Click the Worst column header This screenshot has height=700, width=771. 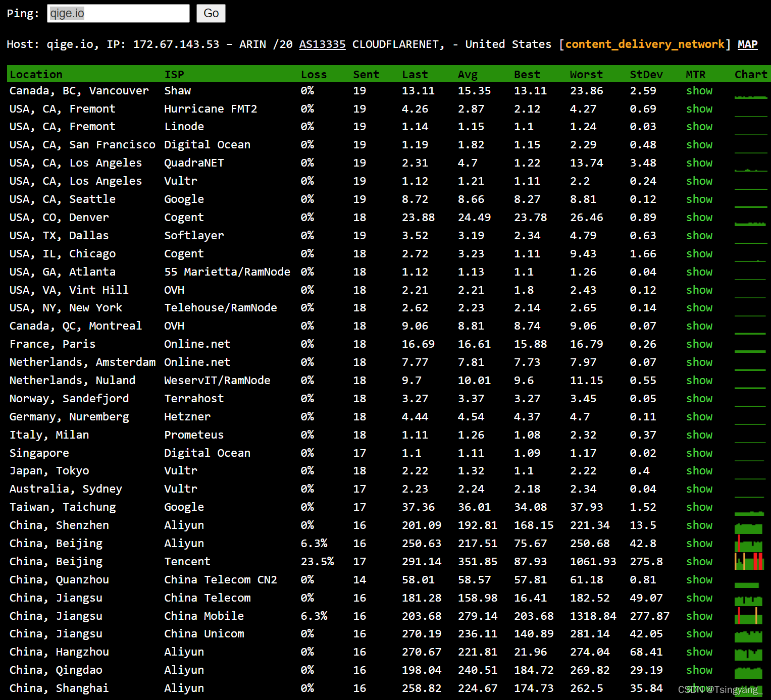(x=586, y=74)
